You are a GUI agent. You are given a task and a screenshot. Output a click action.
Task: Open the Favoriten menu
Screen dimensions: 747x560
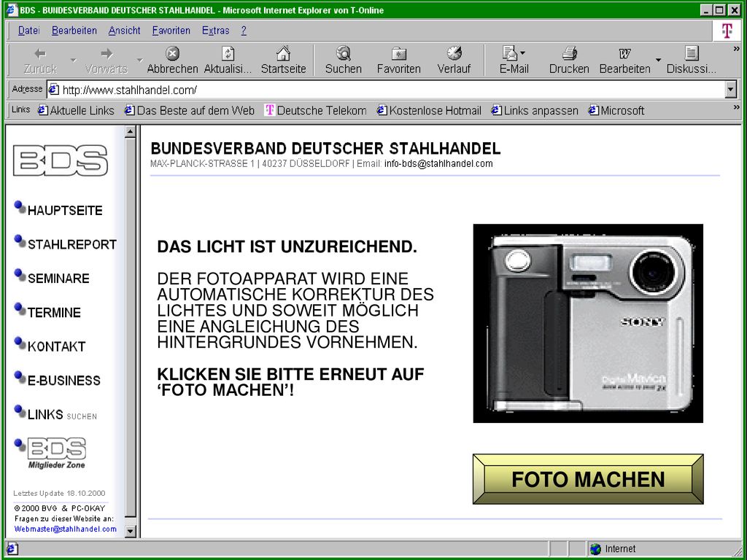[171, 31]
